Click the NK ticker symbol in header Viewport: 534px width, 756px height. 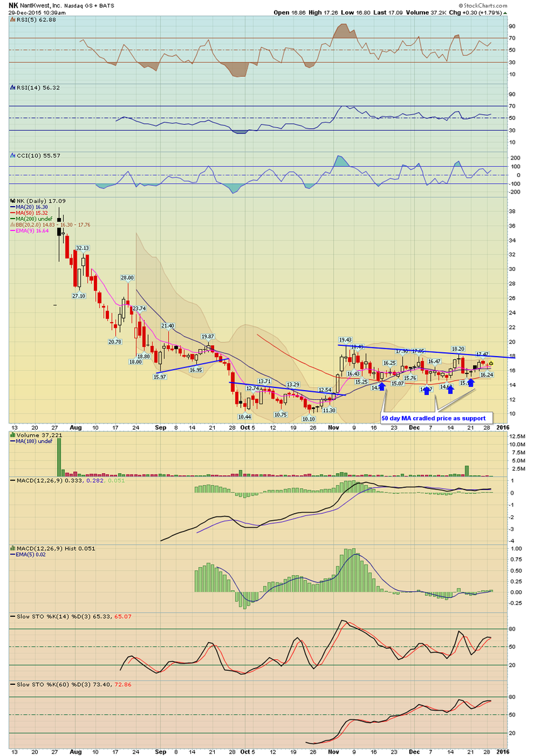(x=14, y=5)
